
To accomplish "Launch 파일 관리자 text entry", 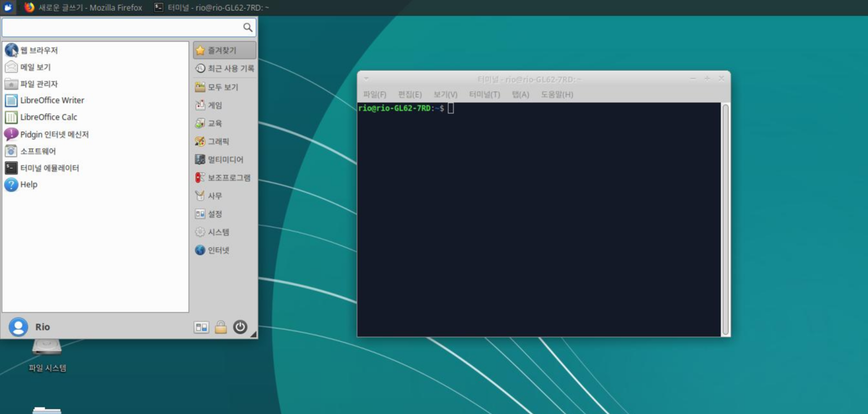I will [39, 83].
